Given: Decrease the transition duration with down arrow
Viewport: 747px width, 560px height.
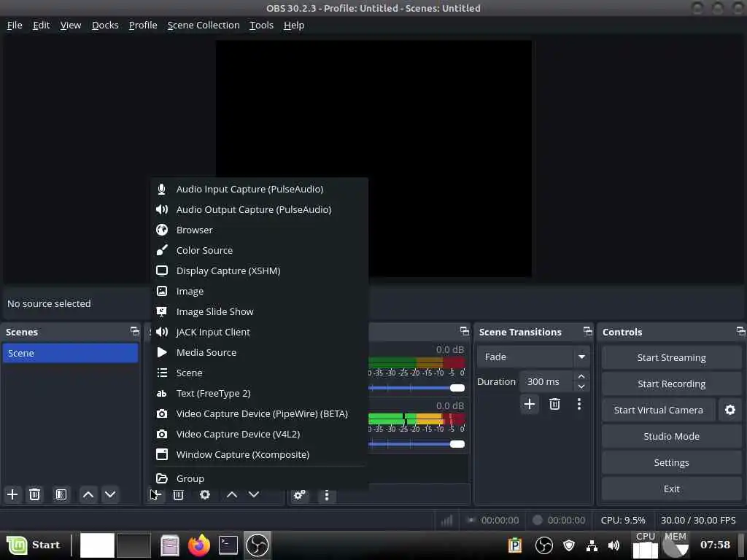Looking at the screenshot, I should pos(581,386).
